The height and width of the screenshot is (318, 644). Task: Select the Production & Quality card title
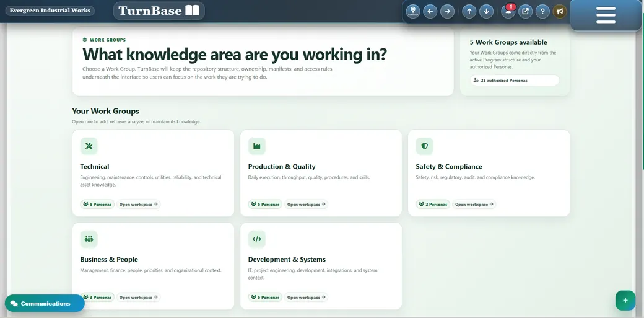[x=282, y=167]
